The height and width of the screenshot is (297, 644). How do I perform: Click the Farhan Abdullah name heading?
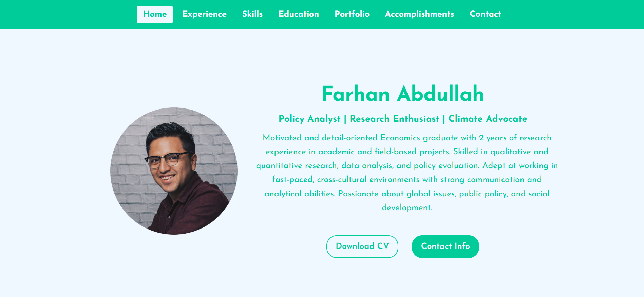(403, 94)
